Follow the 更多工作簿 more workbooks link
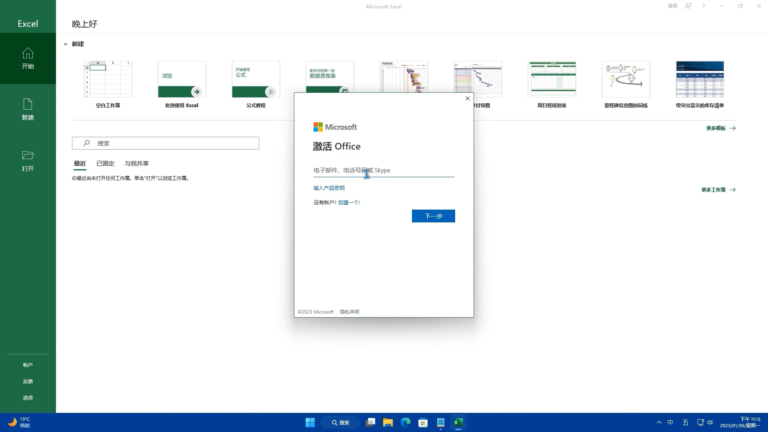The image size is (768, 432). point(718,190)
